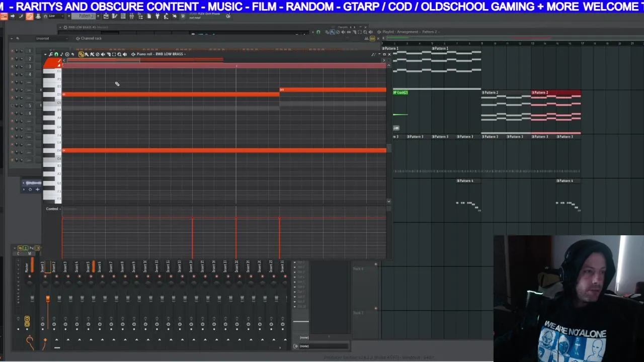
Task: Select the Paint brush tool in Piano roll
Action: coord(87,54)
